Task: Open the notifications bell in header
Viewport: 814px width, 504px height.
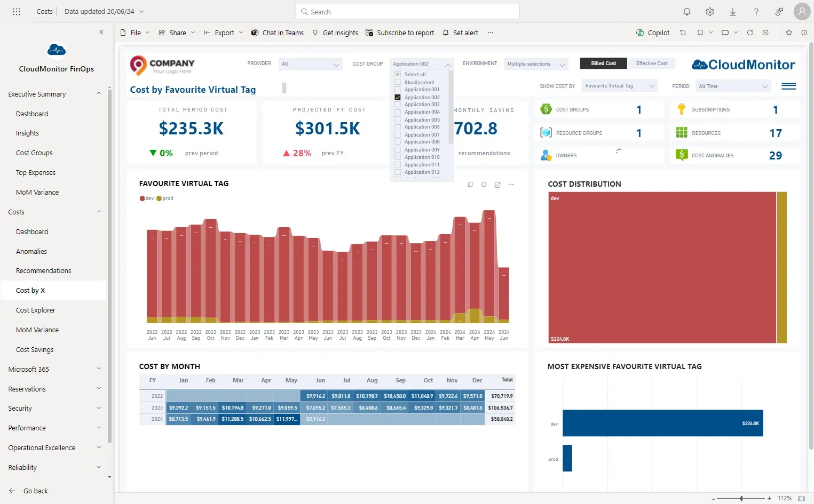Action: 687,12
